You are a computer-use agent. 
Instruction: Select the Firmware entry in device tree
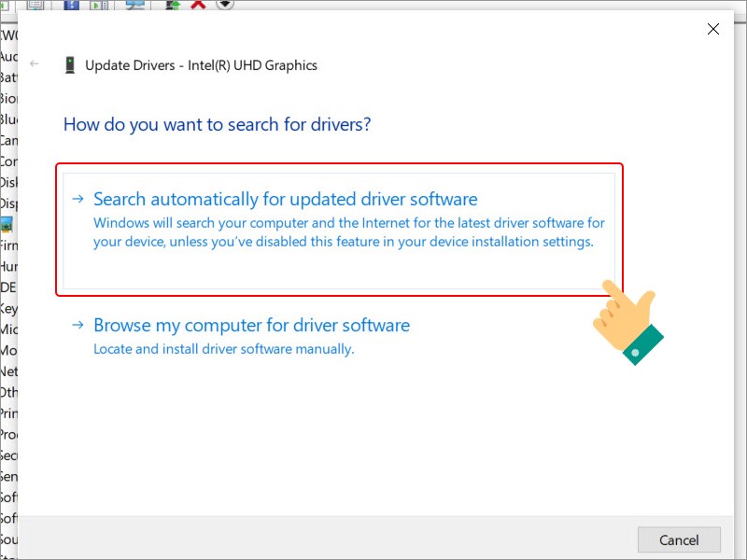pyautogui.click(x=7, y=245)
